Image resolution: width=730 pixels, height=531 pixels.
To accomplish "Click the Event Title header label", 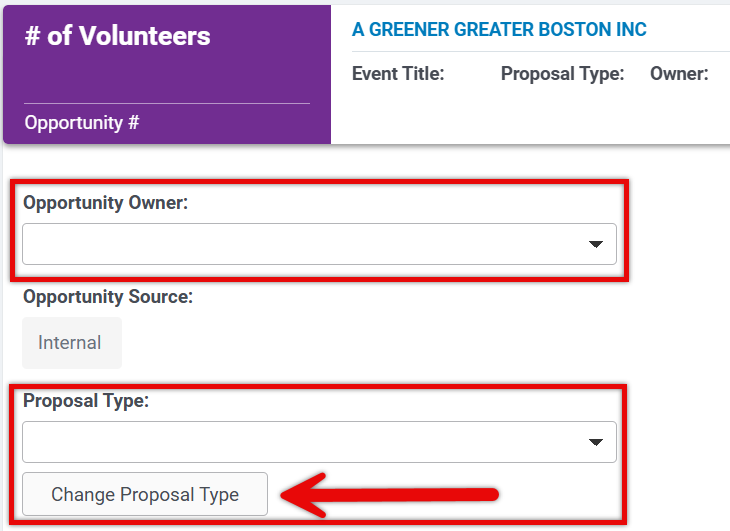I will click(398, 74).
